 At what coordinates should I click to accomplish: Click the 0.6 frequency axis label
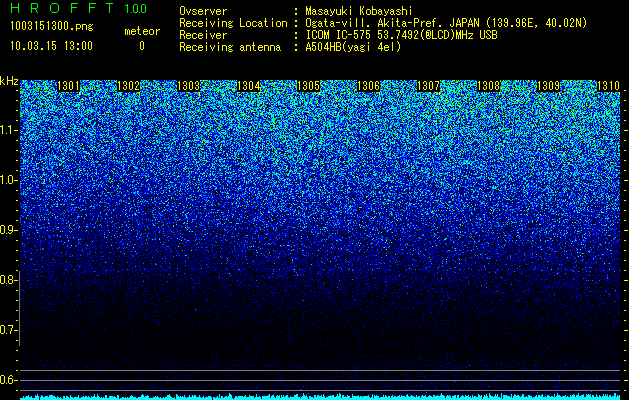(x=8, y=380)
